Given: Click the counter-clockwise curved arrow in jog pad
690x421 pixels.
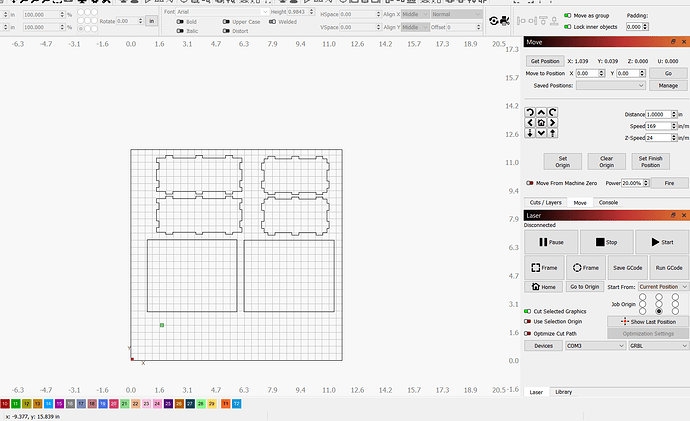Looking at the screenshot, I should [530, 112].
